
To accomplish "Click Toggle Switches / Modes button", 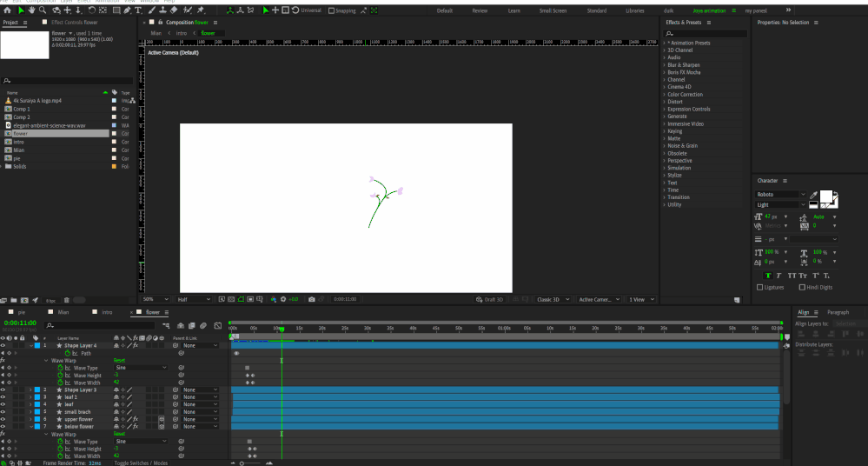I will click(x=141, y=463).
